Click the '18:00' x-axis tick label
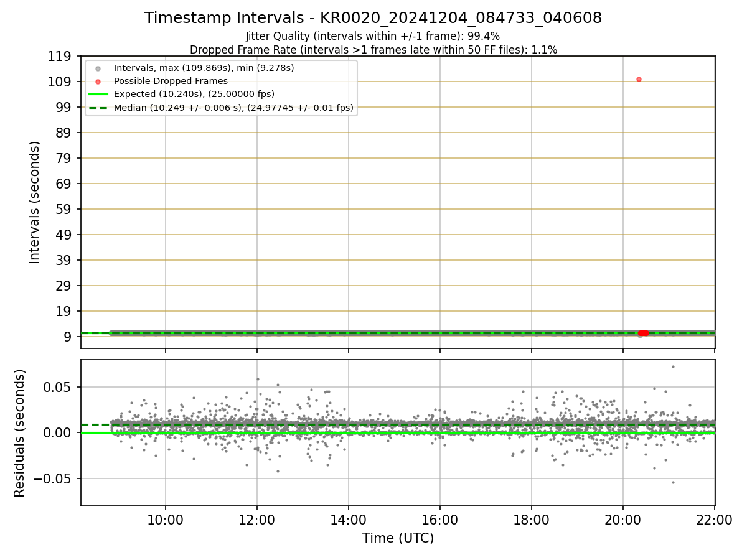This screenshot has height=560, width=747. click(x=532, y=521)
